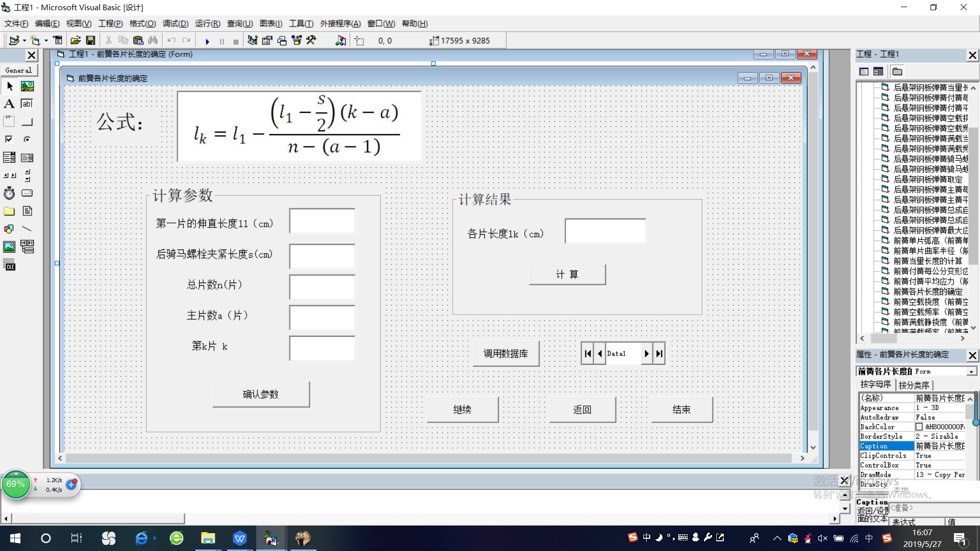Screen dimensions: 980x551
Task: Select the CheckBox control in toolbox
Action: 9,139
